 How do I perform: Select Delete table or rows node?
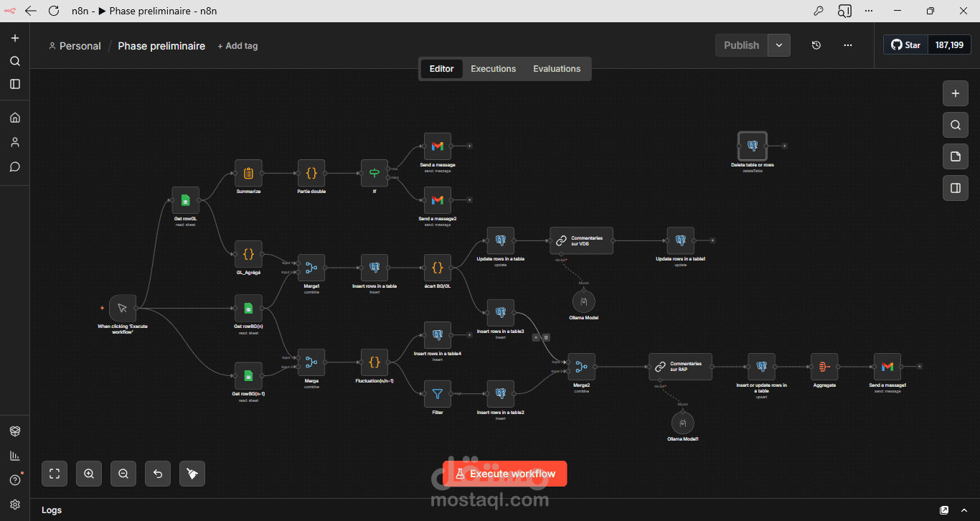tap(753, 146)
